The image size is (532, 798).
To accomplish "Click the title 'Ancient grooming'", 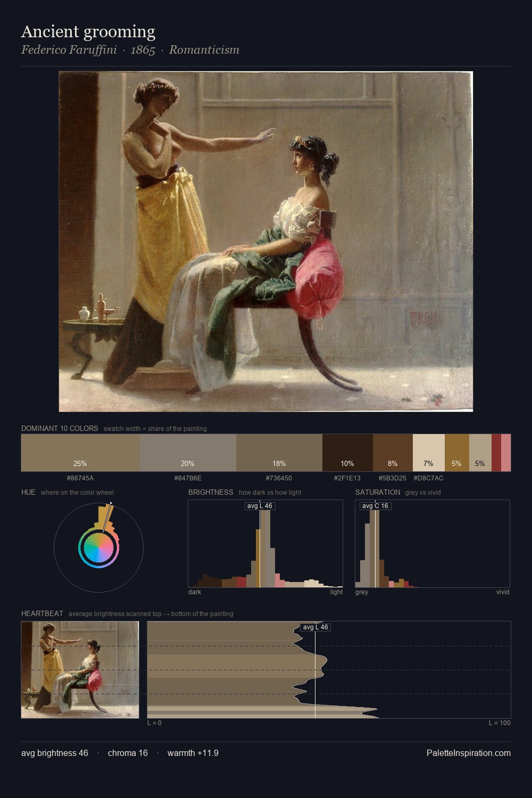I will pos(88,32).
